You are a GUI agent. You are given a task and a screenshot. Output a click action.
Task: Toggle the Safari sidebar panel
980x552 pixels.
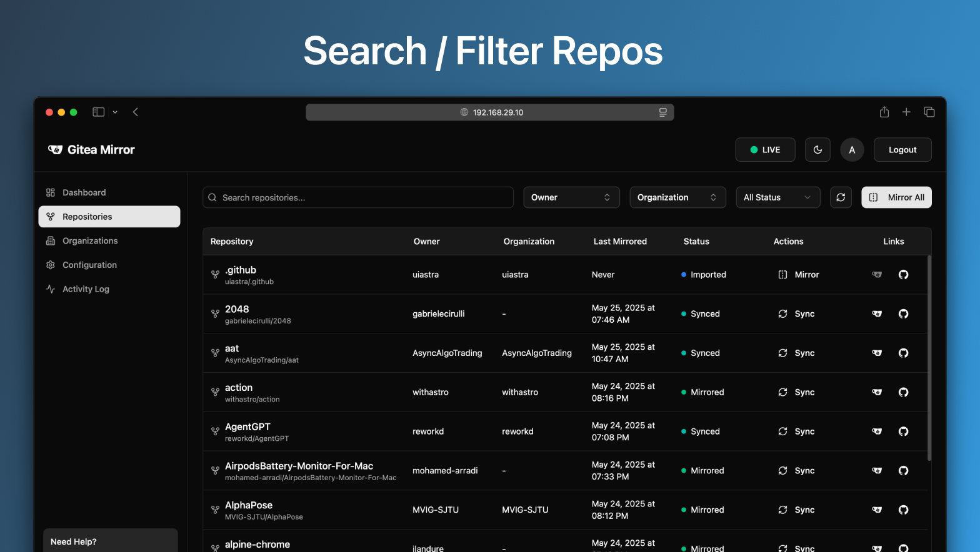click(x=99, y=112)
